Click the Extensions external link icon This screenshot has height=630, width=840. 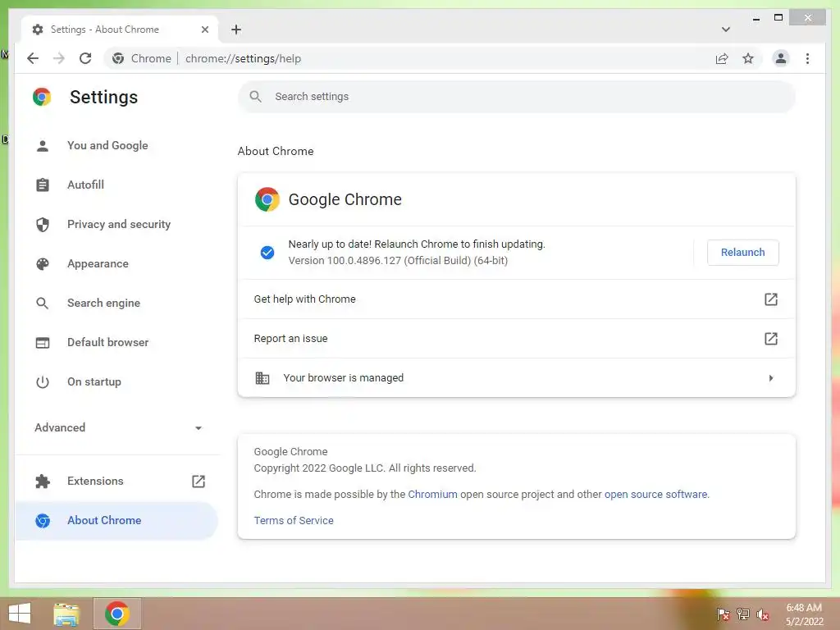pyautogui.click(x=199, y=481)
